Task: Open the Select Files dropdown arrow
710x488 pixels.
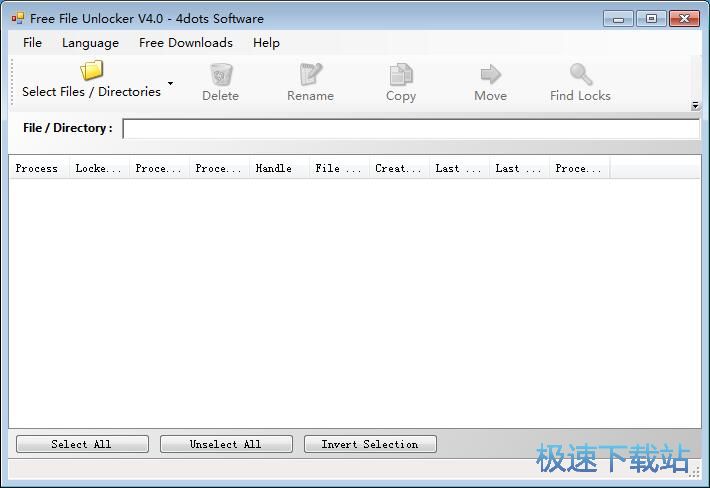Action: click(x=170, y=83)
